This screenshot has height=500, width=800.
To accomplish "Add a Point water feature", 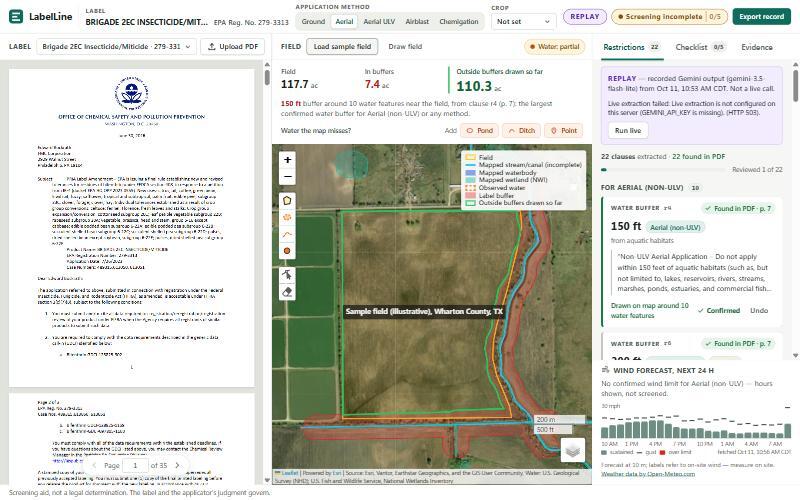I will tap(563, 131).
